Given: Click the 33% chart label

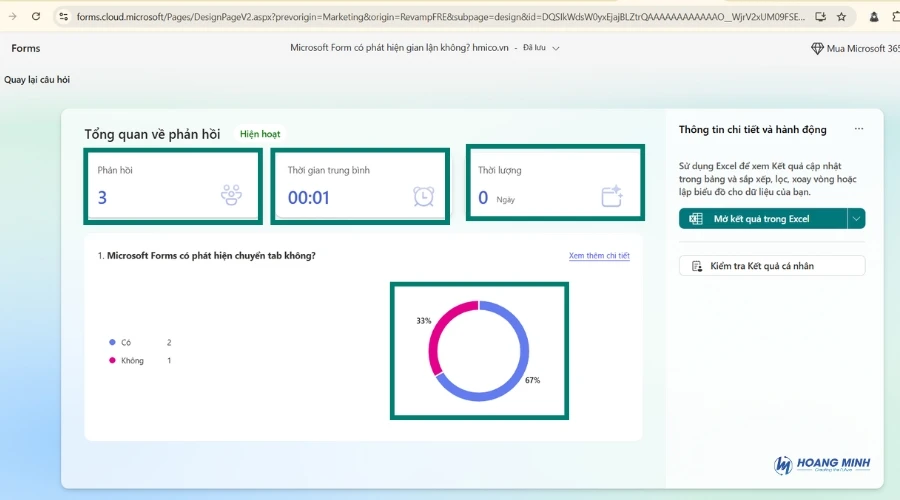Looking at the screenshot, I should click(x=424, y=320).
